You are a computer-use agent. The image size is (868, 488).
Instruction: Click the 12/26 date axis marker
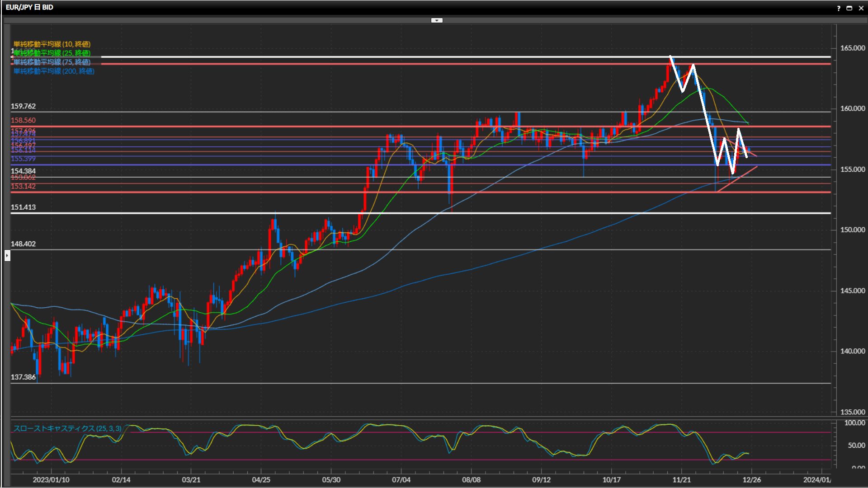pyautogui.click(x=751, y=479)
